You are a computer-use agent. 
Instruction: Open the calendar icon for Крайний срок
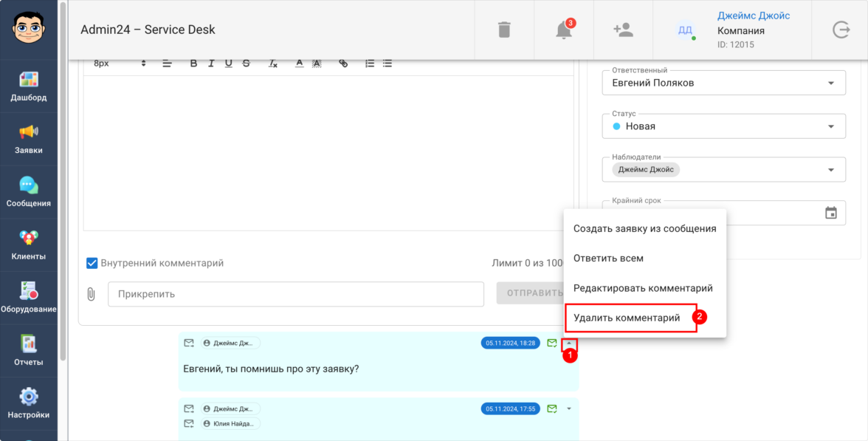pyautogui.click(x=831, y=213)
